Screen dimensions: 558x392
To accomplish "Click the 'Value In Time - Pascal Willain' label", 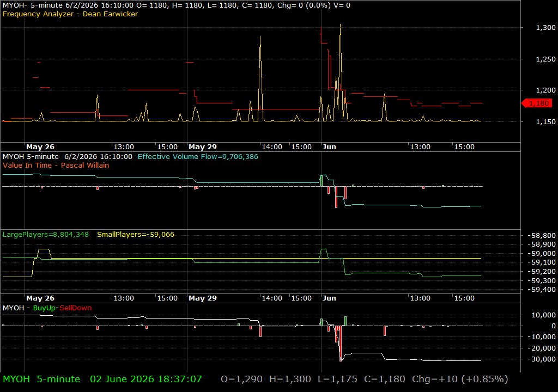I will pyautogui.click(x=56, y=165).
